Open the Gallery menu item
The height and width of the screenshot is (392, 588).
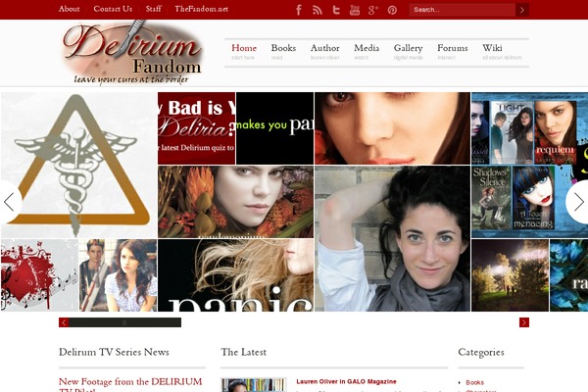[x=409, y=52]
